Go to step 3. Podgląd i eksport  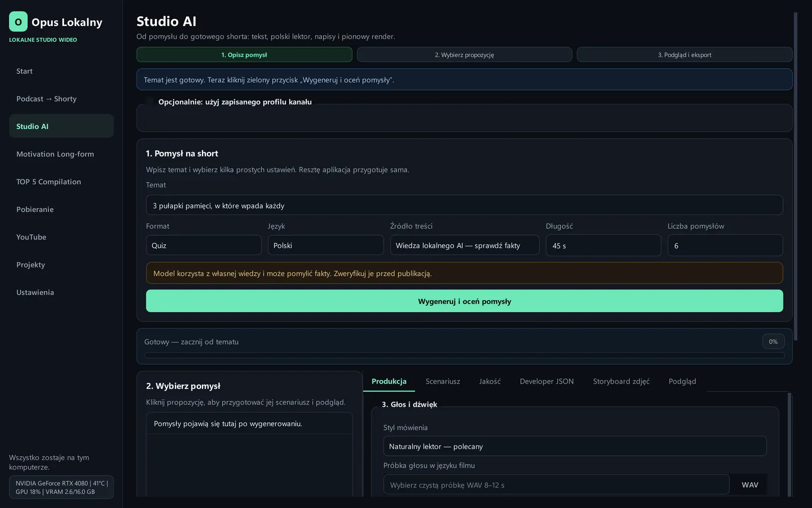[x=685, y=55]
